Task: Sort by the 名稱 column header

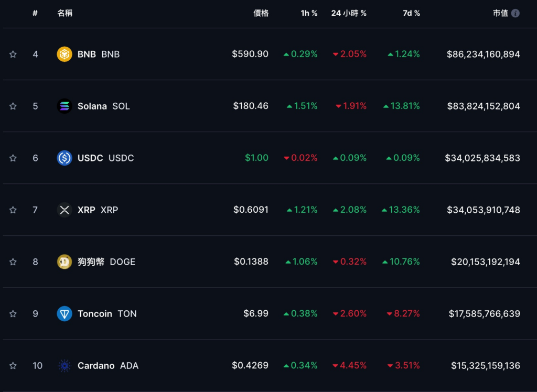Action: 65,13
